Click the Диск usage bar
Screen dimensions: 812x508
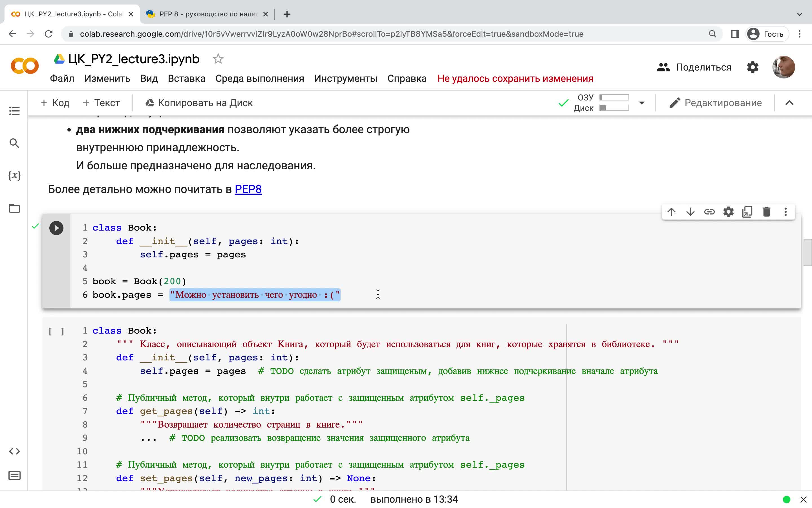(x=614, y=108)
